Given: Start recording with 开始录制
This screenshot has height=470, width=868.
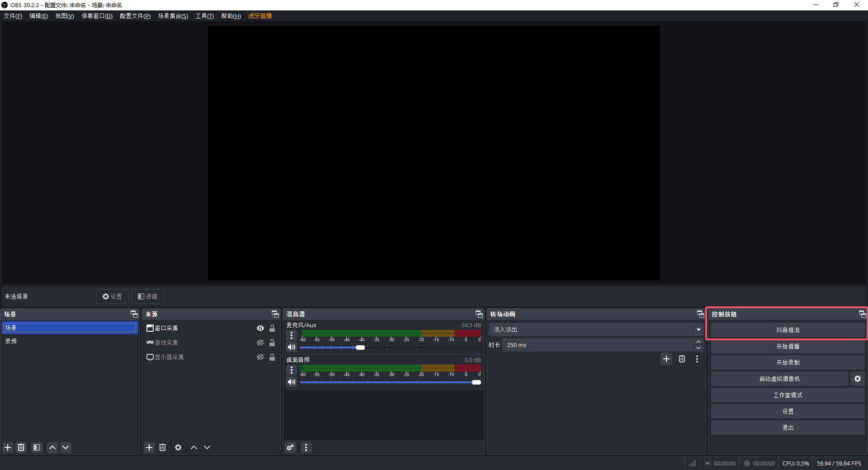Looking at the screenshot, I should click(x=788, y=362).
